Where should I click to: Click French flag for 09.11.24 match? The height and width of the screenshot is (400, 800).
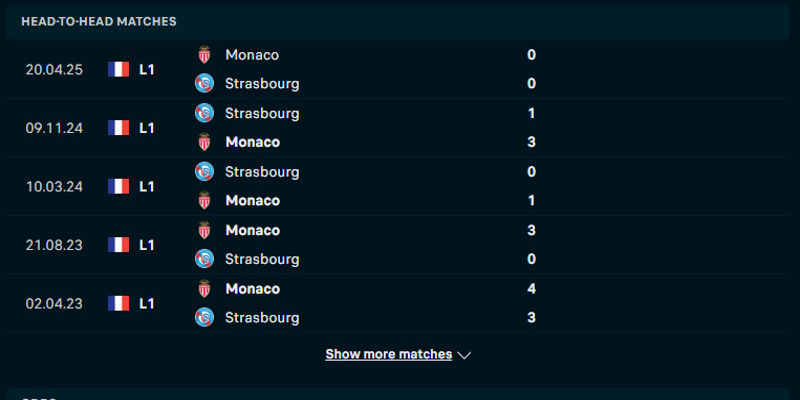[x=119, y=128]
